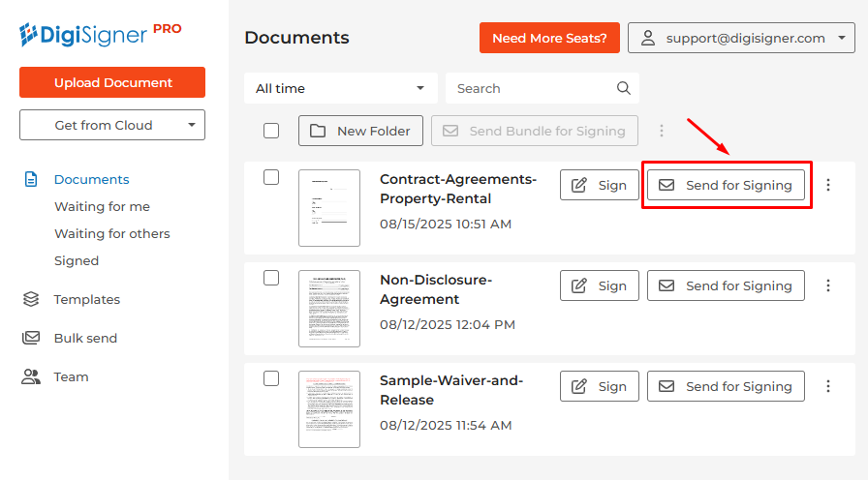
Task: Open kebab menu for Non-Disclosure-Agreement
Action: pyautogui.click(x=828, y=285)
